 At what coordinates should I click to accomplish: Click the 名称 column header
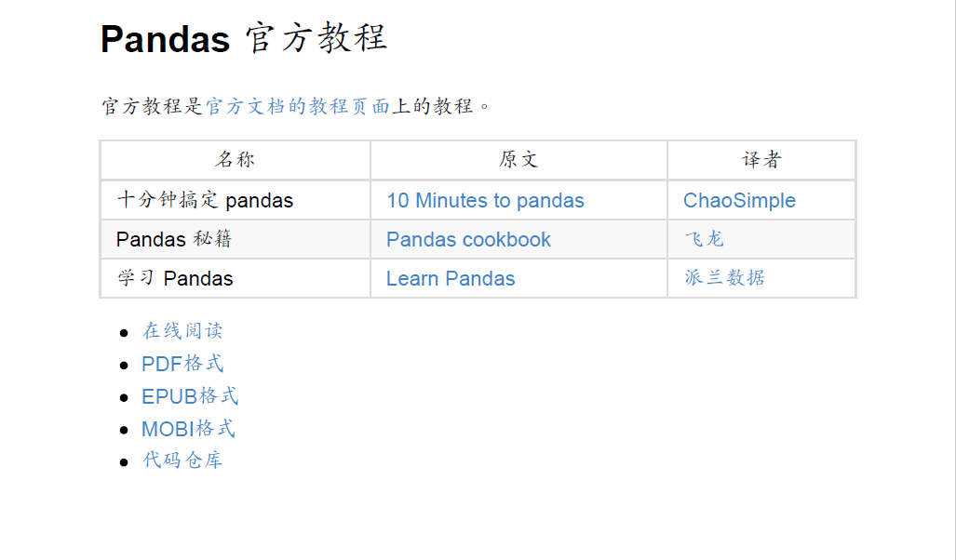[235, 160]
